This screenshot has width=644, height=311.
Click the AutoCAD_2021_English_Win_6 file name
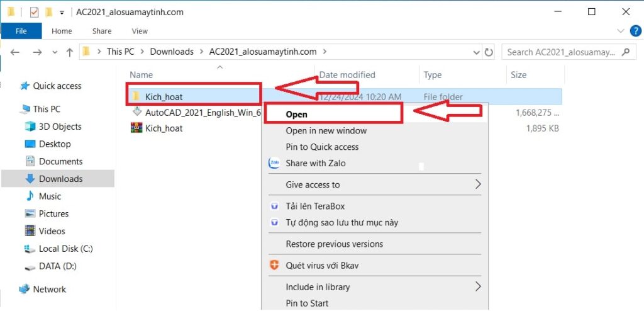tap(203, 112)
